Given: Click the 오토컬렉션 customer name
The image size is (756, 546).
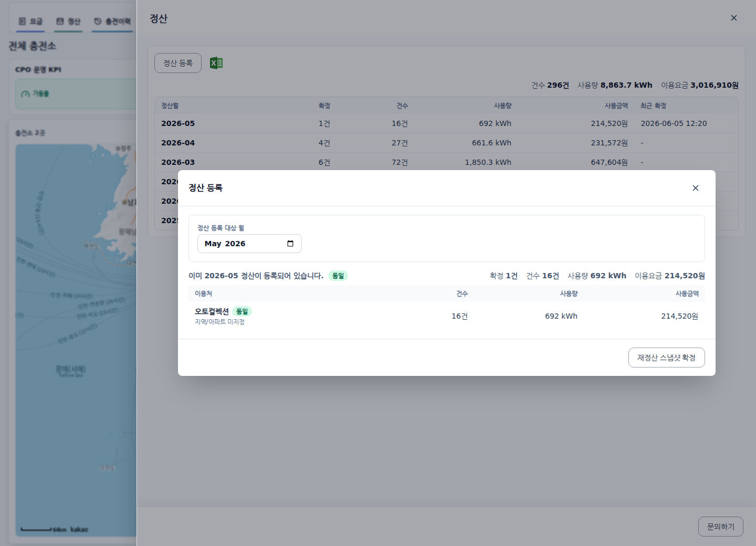Looking at the screenshot, I should pos(212,311).
